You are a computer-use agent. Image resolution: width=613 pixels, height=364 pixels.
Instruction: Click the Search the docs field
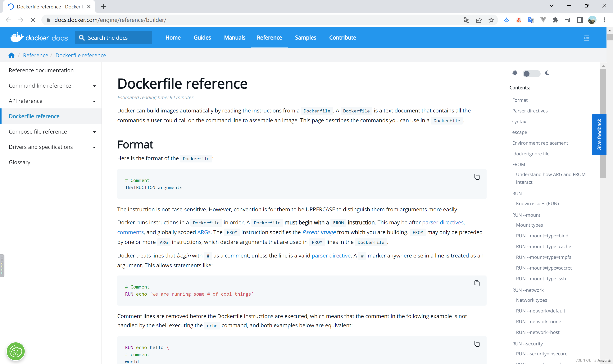click(x=113, y=38)
